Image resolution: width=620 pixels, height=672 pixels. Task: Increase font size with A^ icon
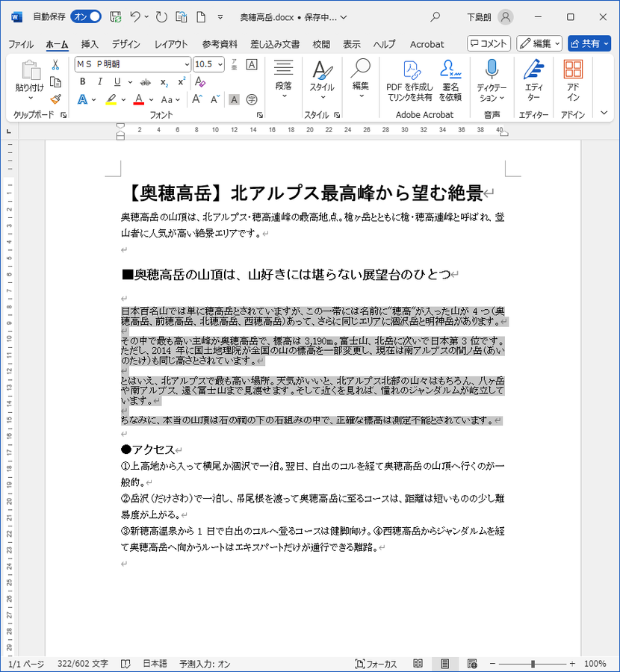pos(196,100)
